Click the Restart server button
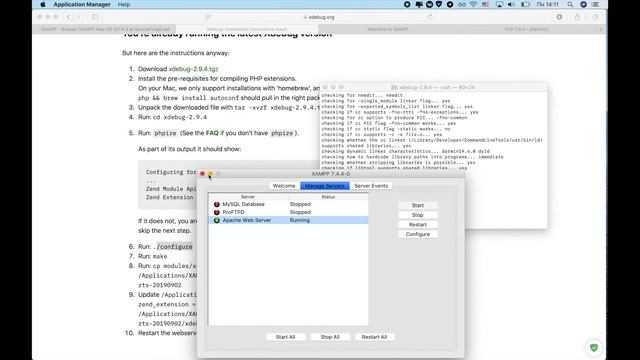640x360 pixels. tap(418, 224)
